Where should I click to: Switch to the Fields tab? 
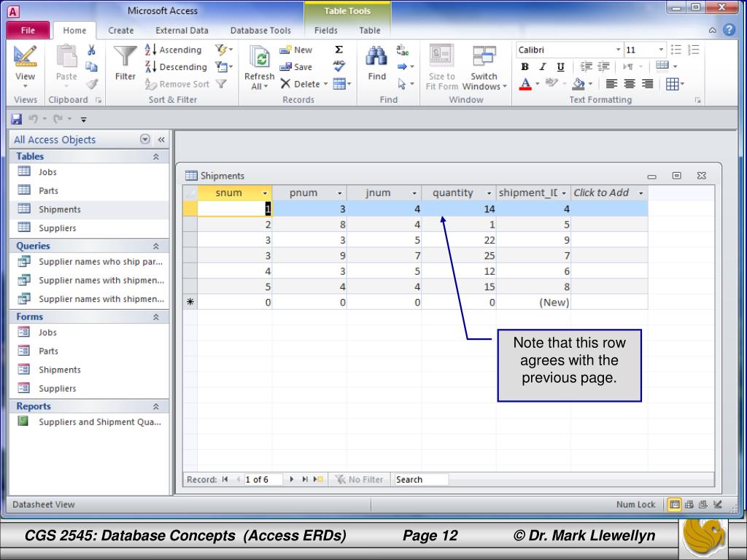326,30
